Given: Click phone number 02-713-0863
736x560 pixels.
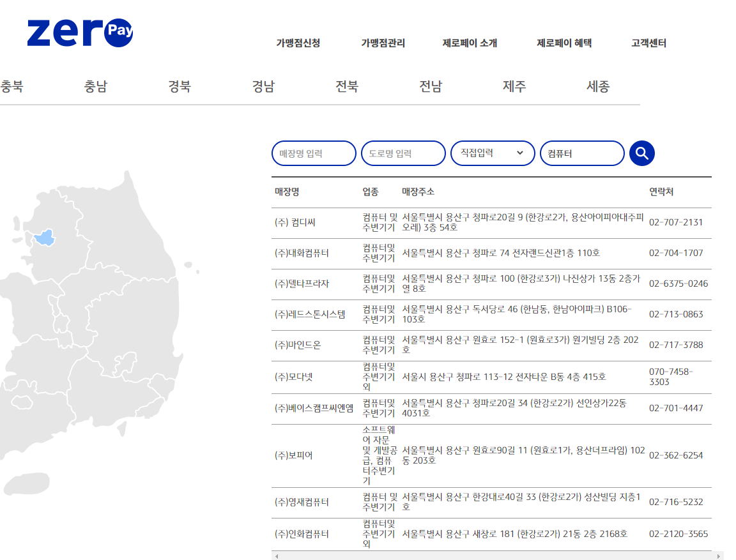Looking at the screenshot, I should (676, 314).
